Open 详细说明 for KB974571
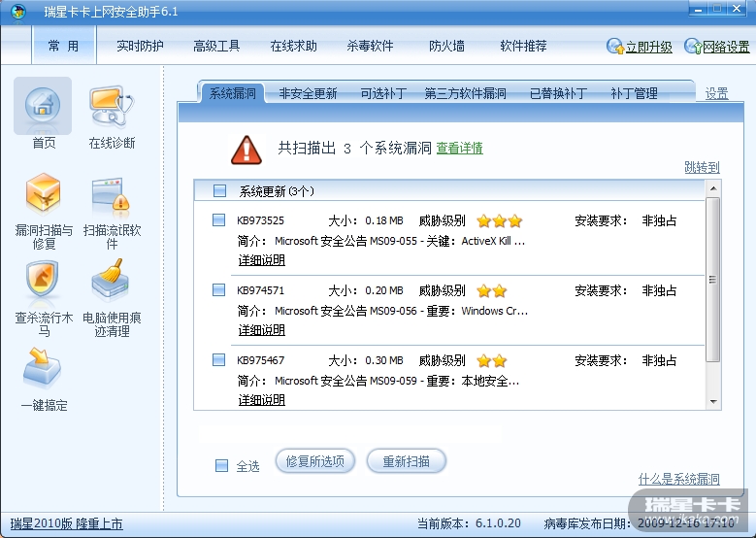The image size is (756, 538). (261, 330)
